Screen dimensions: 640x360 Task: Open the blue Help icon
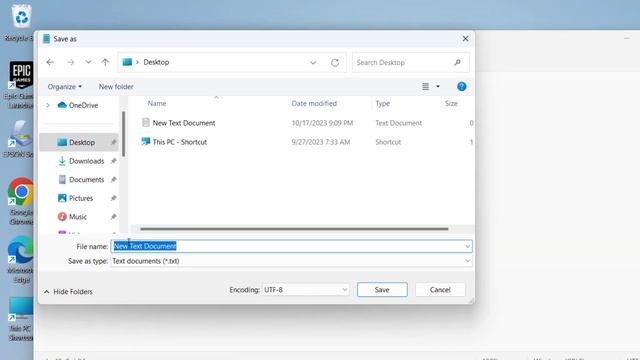462,87
